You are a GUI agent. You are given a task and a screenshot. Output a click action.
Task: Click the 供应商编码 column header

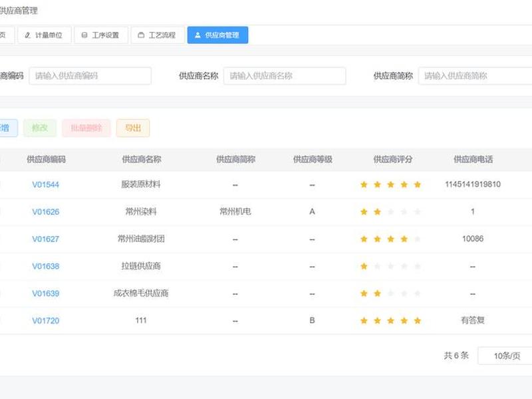pyautogui.click(x=46, y=159)
